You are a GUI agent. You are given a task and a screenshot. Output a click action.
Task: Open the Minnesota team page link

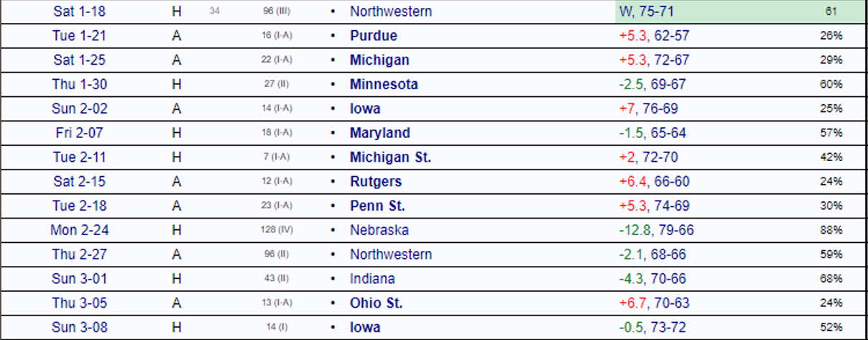[384, 84]
